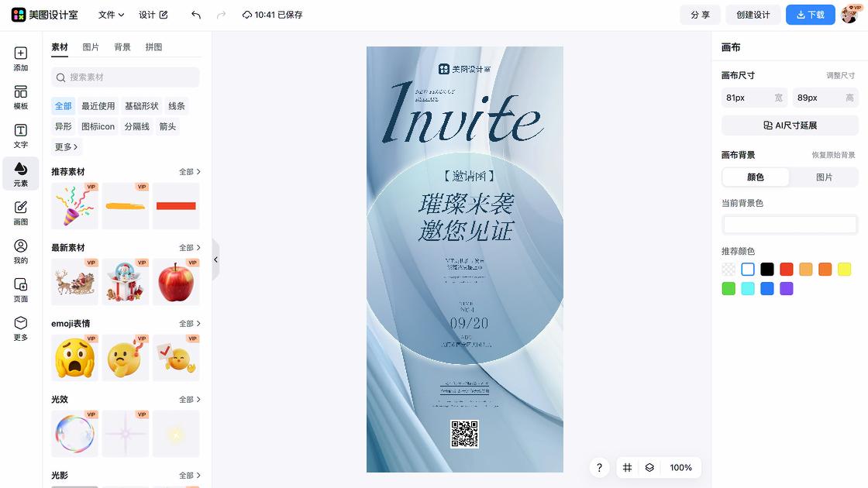
Task: Expand 光影 全部 list
Action: [189, 476]
